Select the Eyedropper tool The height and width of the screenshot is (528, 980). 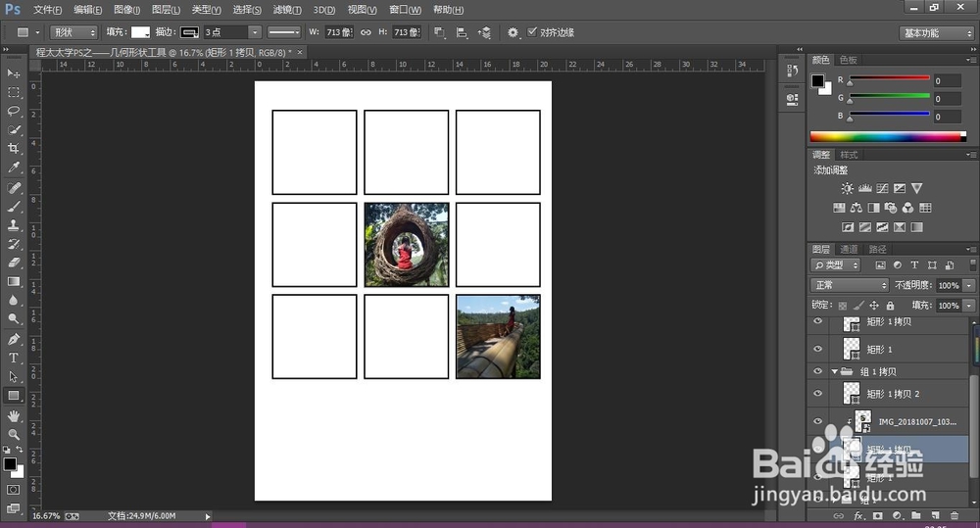(13, 168)
